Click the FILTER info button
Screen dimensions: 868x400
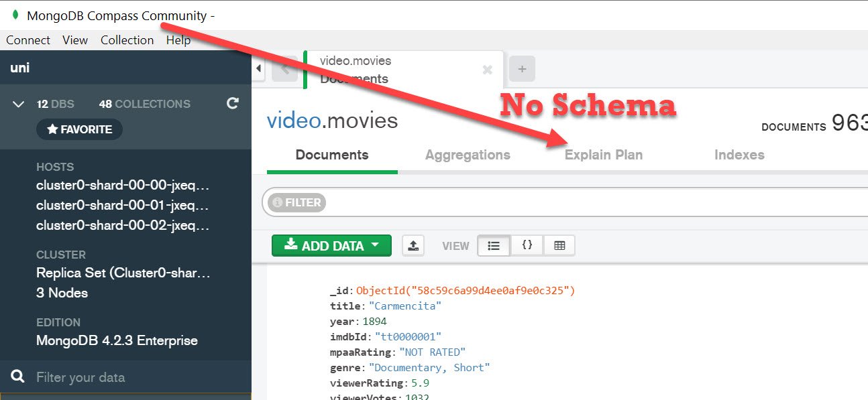click(x=296, y=202)
